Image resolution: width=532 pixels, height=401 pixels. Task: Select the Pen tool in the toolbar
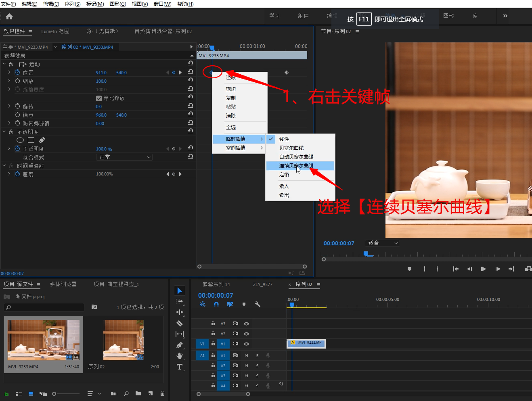click(180, 345)
